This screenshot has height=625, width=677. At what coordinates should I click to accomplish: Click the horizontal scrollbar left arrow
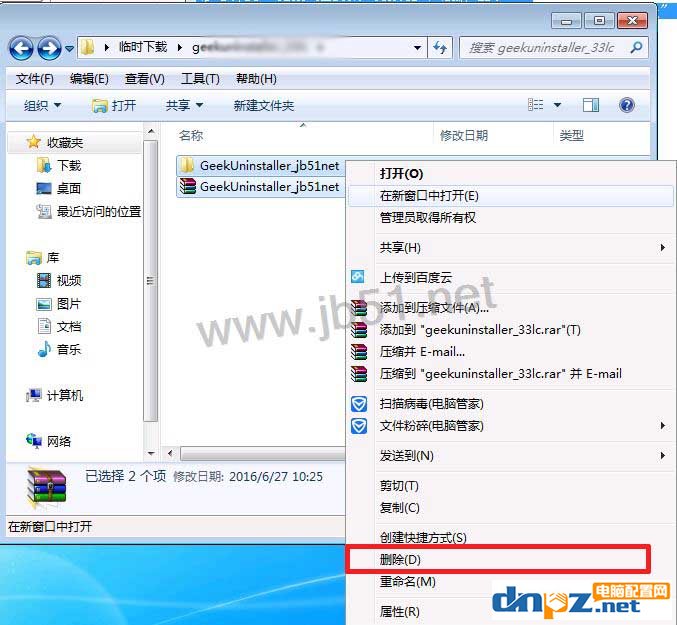coord(170,453)
